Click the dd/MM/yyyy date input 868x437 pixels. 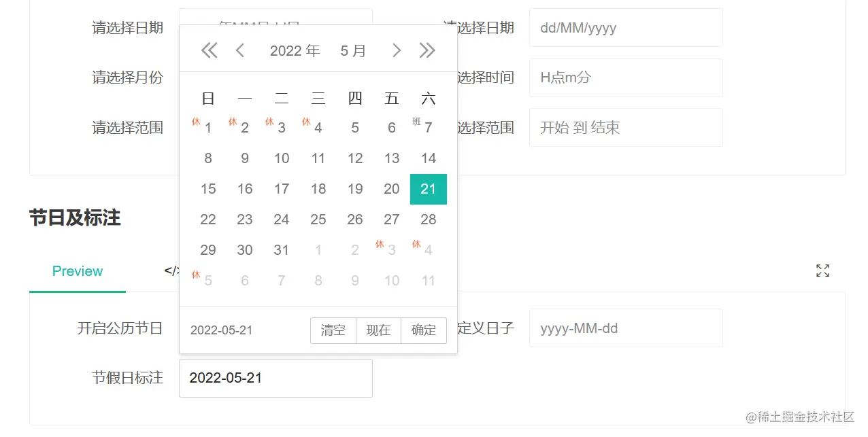[x=626, y=28]
